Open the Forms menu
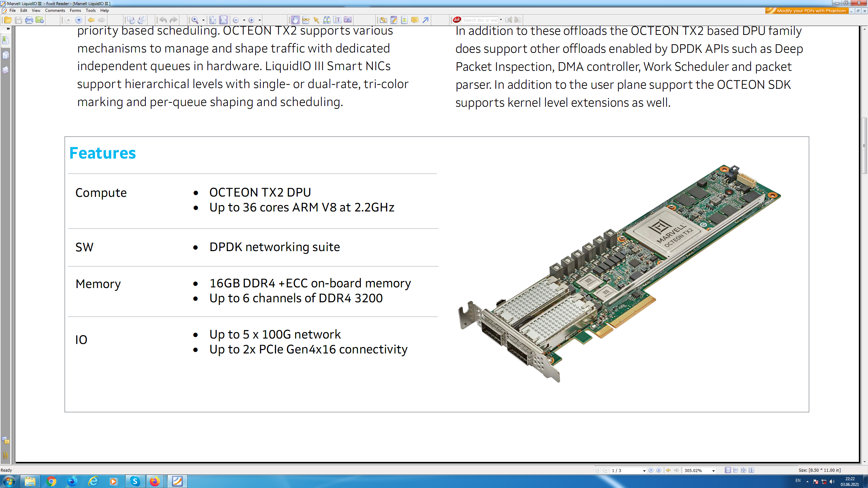 pyautogui.click(x=75, y=11)
